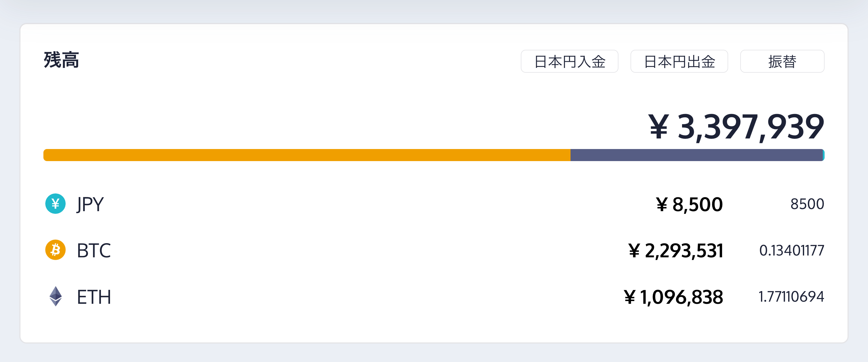Click the BTC value ¥ 2,293,531
This screenshot has width=868, height=362.
coord(676,251)
